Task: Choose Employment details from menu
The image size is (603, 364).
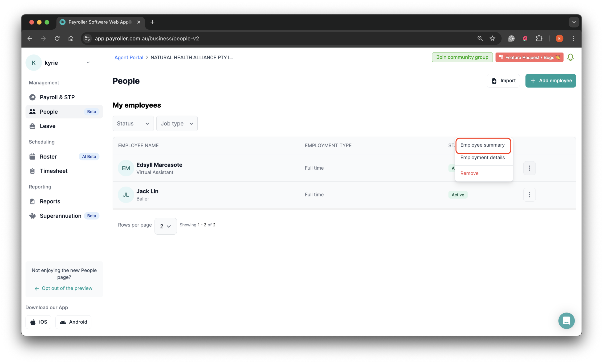Action: [x=482, y=157]
